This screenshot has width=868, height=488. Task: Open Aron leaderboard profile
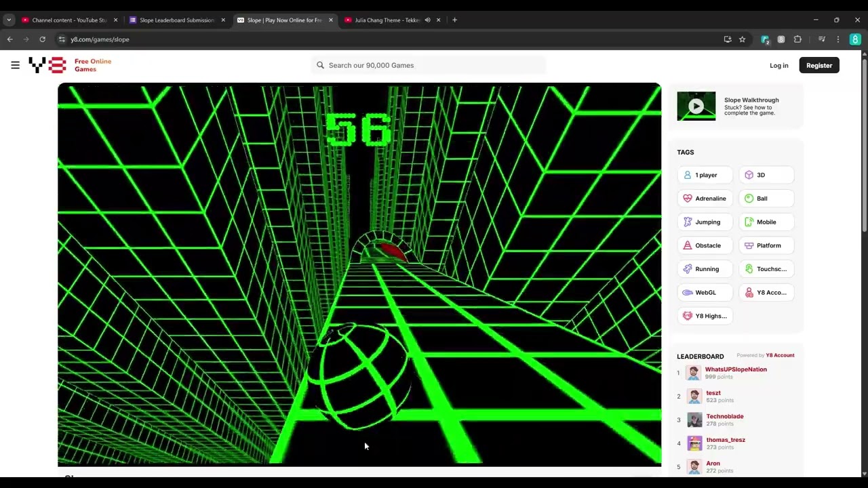[713, 464]
